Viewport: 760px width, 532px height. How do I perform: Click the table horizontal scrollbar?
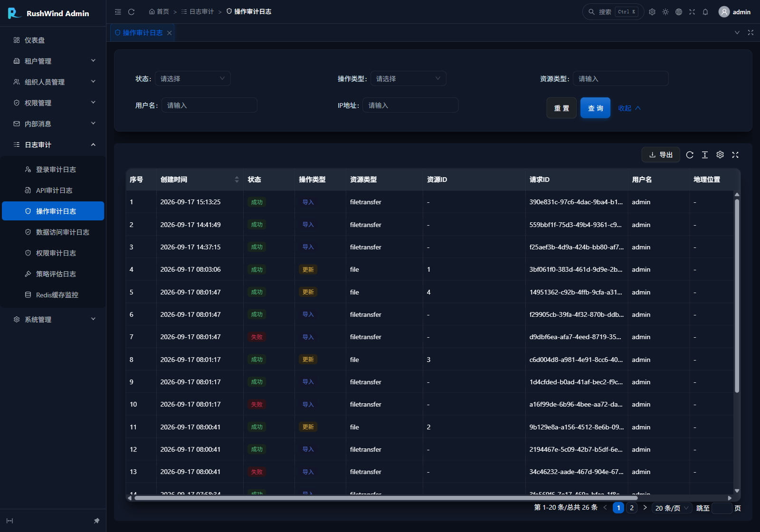click(386, 498)
